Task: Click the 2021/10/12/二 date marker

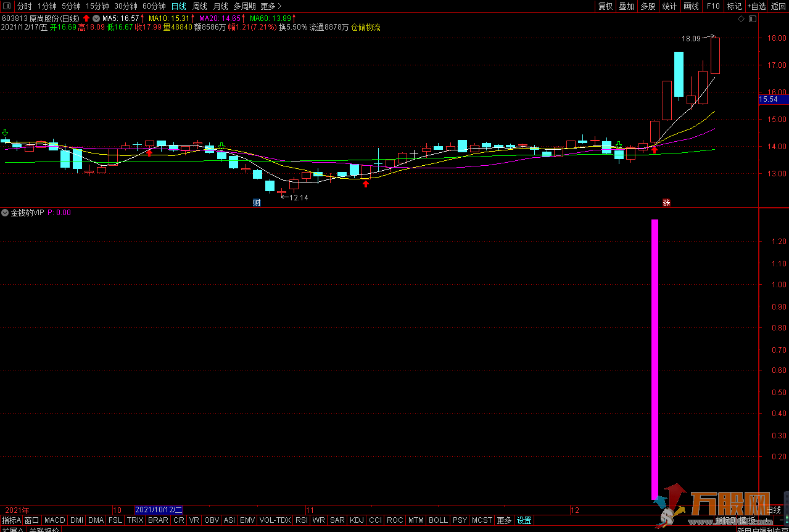Action: click(159, 510)
